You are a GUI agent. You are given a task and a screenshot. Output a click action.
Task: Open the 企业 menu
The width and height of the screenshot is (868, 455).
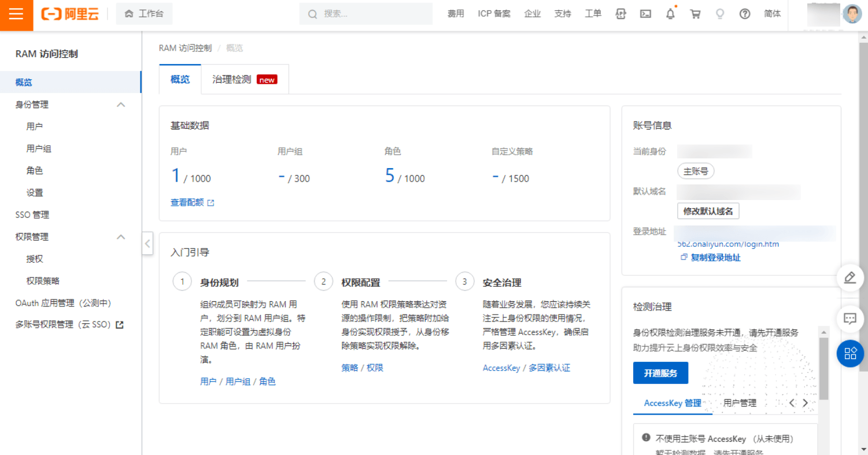click(532, 14)
